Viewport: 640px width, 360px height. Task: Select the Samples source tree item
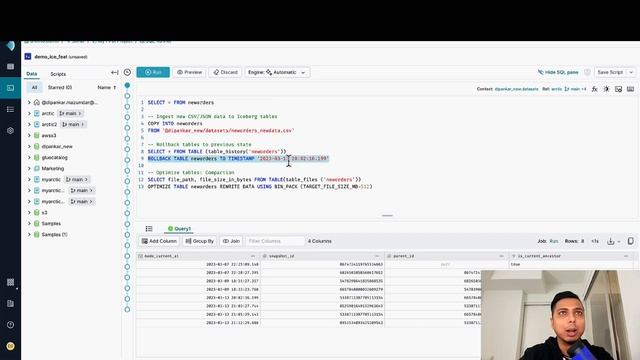coord(51,223)
